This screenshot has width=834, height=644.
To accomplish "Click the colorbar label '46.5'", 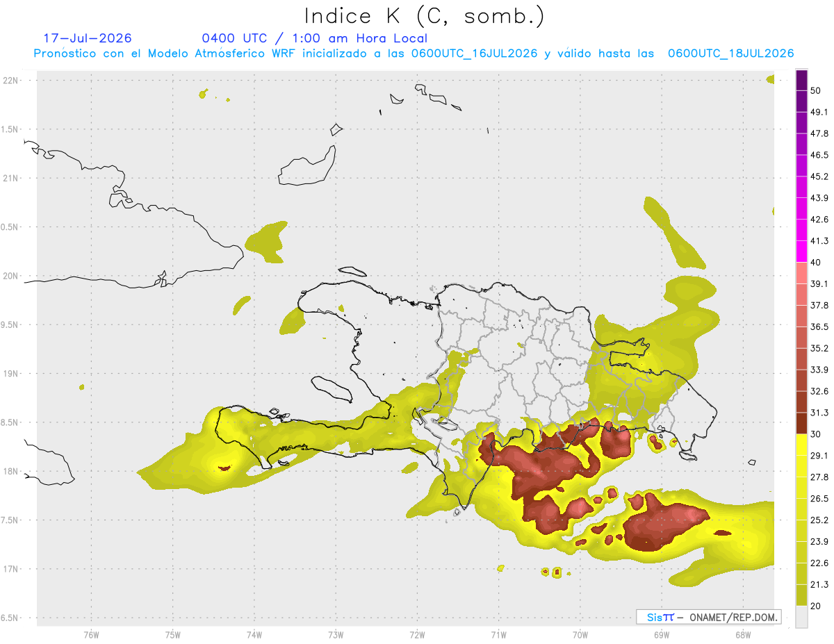I will coord(819,156).
